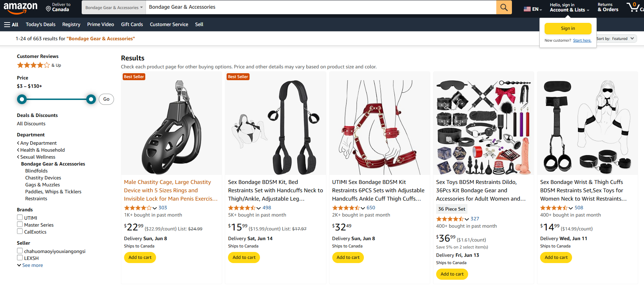Image resolution: width=644 pixels, height=287 pixels.
Task: Open the Chastity Devices category link
Action: tap(43, 177)
